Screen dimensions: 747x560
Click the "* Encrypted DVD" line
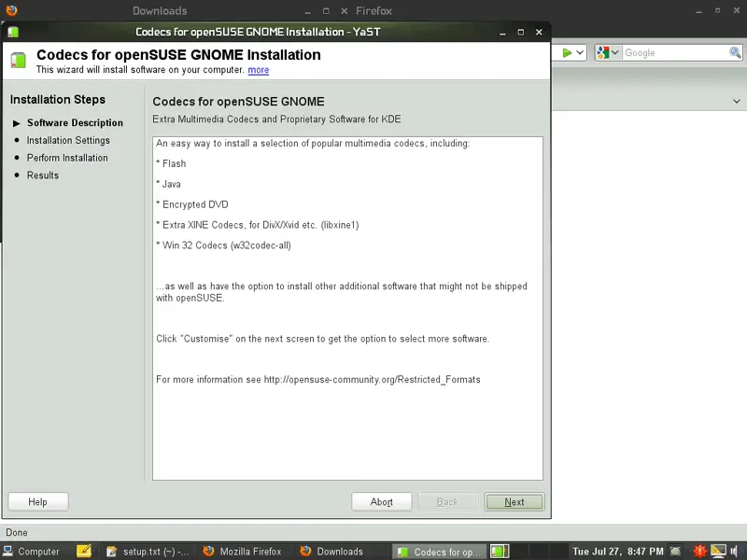[x=192, y=204]
